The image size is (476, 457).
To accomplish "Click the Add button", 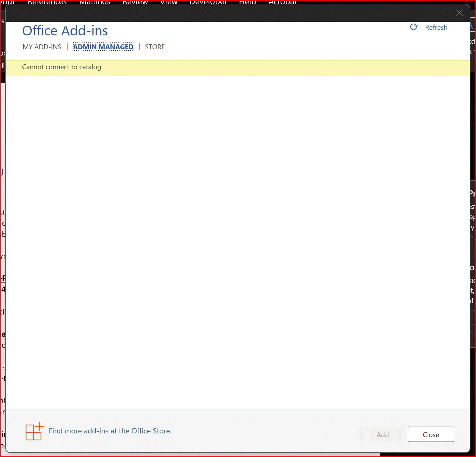I will point(383,434).
